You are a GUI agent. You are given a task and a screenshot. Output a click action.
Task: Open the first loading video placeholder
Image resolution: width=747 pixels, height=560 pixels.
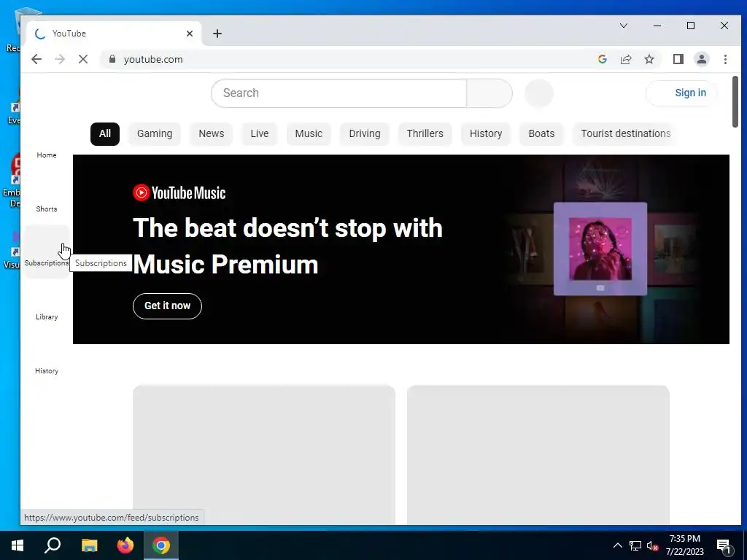point(264,455)
